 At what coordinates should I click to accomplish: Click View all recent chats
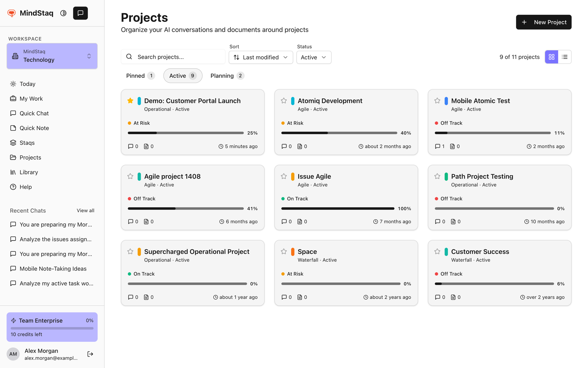86,211
